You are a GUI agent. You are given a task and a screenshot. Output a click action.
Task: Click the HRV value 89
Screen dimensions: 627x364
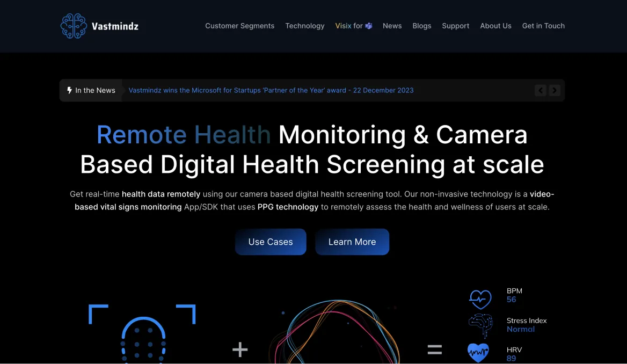511,359
